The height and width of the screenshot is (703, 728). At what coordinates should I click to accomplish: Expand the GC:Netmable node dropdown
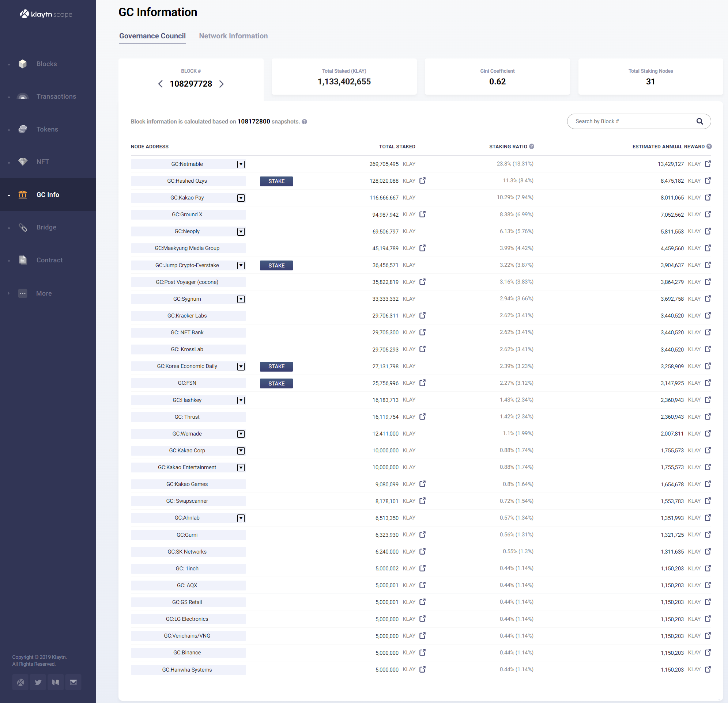pos(241,164)
